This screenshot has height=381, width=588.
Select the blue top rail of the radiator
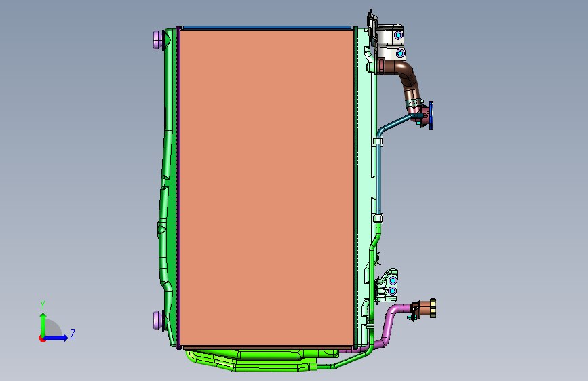point(267,28)
